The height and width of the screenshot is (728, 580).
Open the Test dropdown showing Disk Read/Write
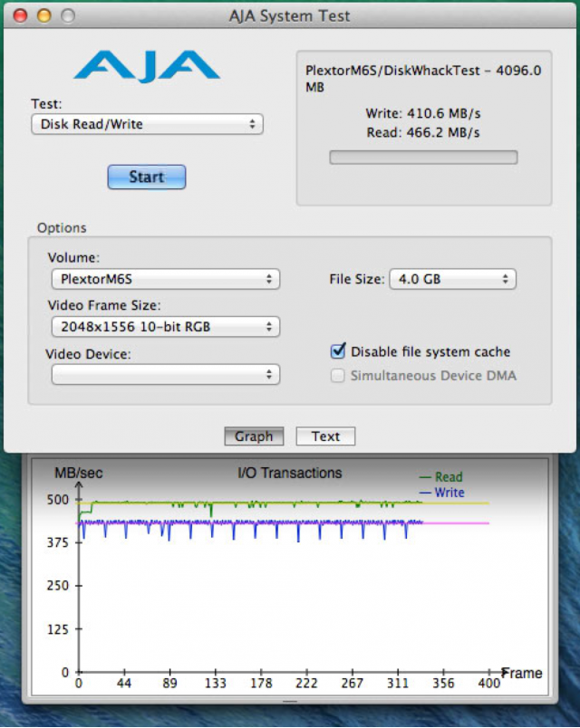point(147,124)
